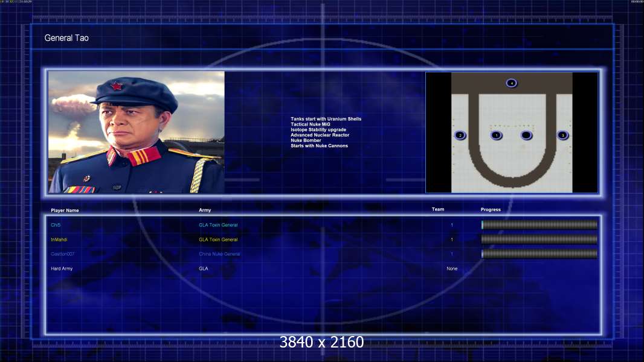Click team number in InMahdi's row

click(x=452, y=240)
